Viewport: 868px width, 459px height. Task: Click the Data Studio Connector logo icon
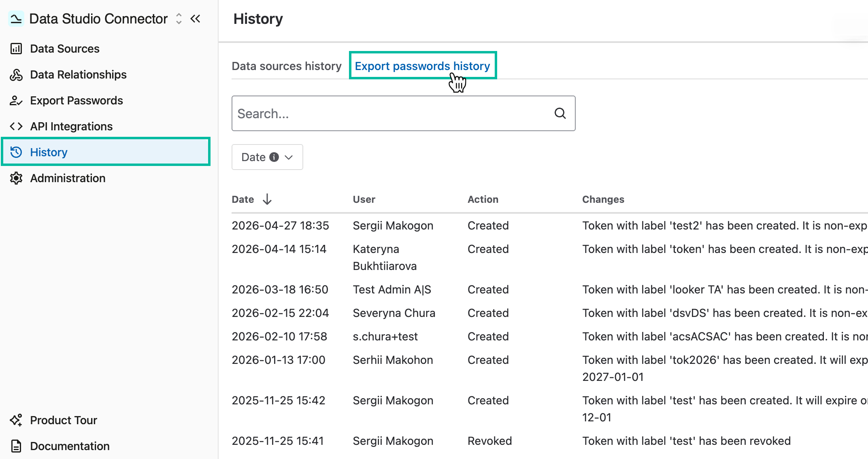(x=16, y=19)
